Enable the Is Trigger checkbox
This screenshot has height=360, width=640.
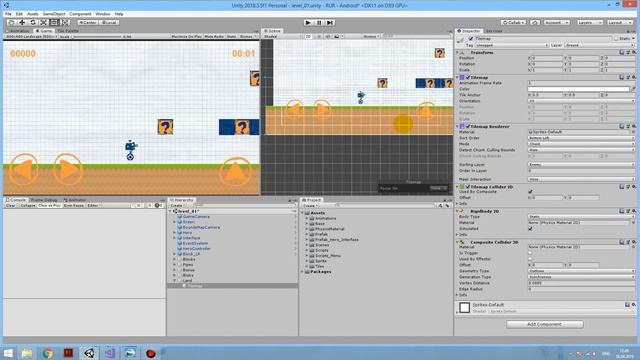pos(530,253)
